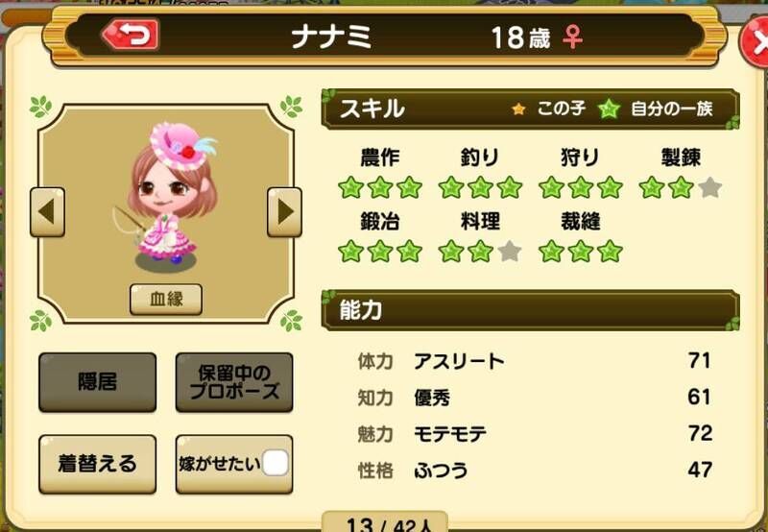Click the orange この子 star legend icon
This screenshot has width=768, height=532.
click(x=518, y=109)
